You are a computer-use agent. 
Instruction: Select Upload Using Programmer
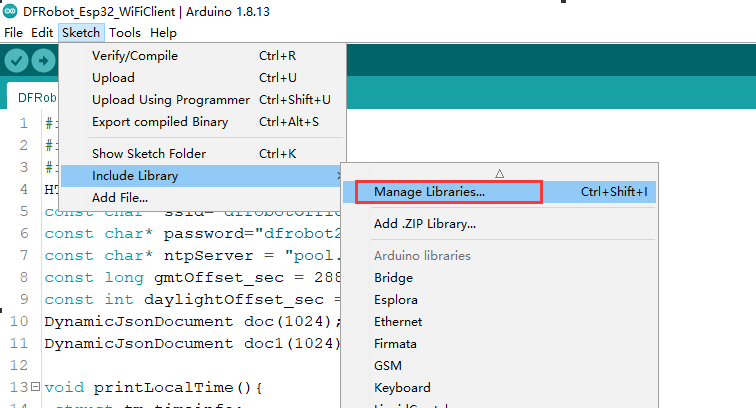(x=202, y=100)
